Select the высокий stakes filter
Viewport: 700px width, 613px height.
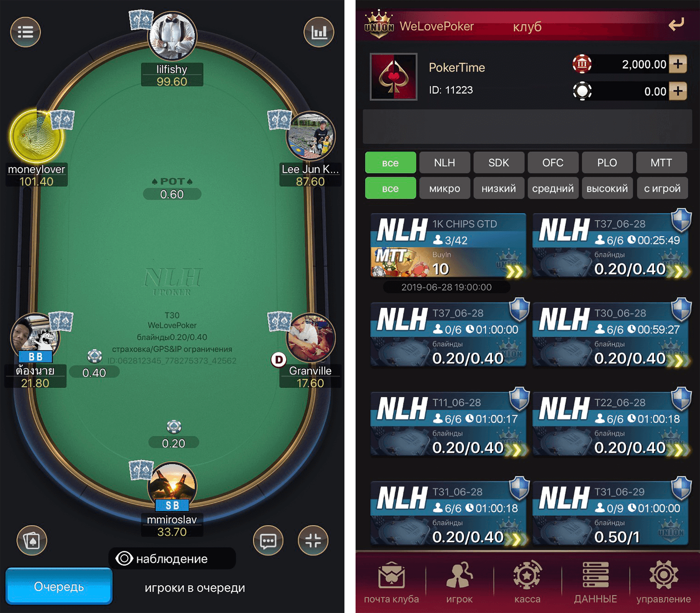(x=607, y=188)
